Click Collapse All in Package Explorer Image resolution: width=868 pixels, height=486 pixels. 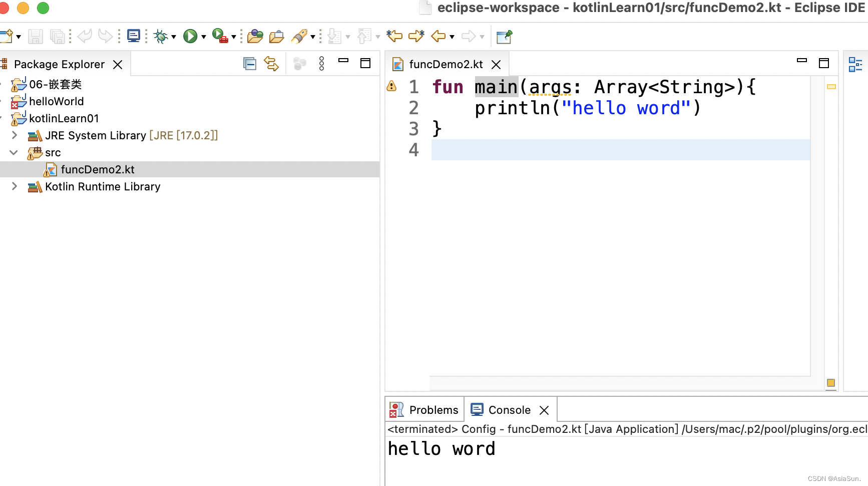(250, 64)
